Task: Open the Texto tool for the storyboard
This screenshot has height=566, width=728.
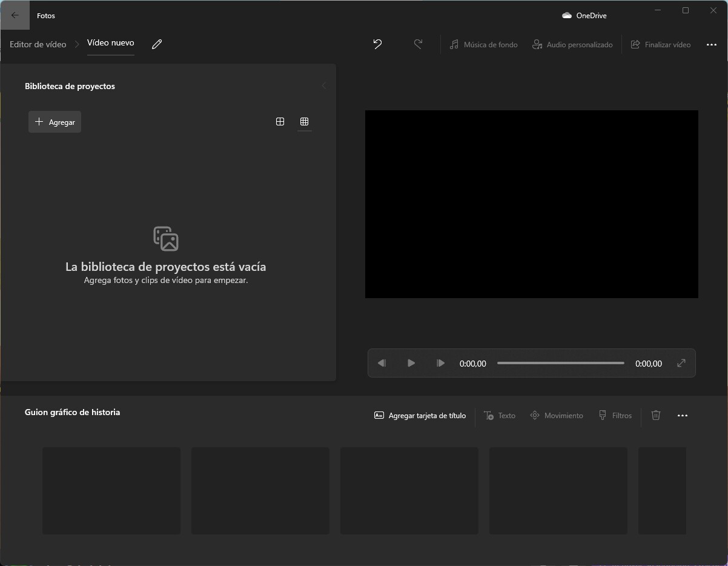Action: (x=500, y=415)
